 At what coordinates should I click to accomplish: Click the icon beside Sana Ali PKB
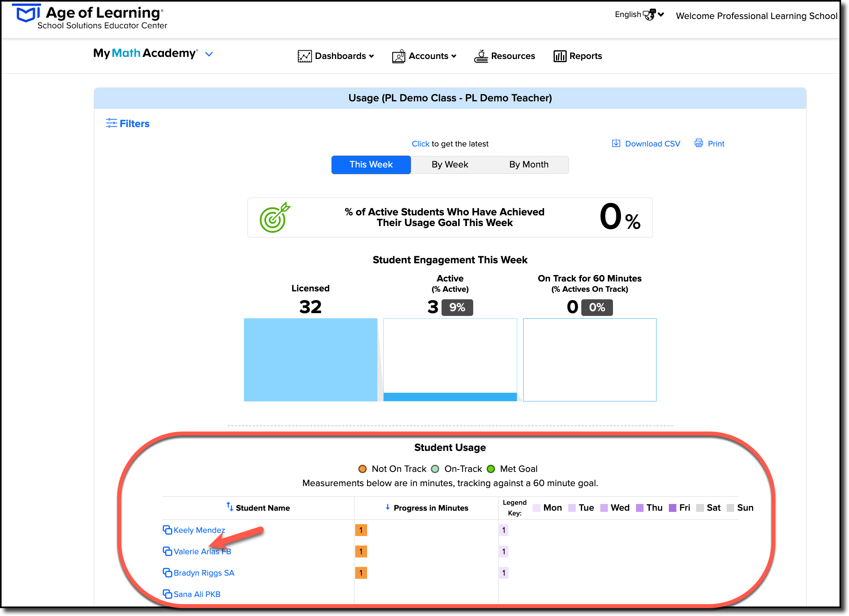168,594
